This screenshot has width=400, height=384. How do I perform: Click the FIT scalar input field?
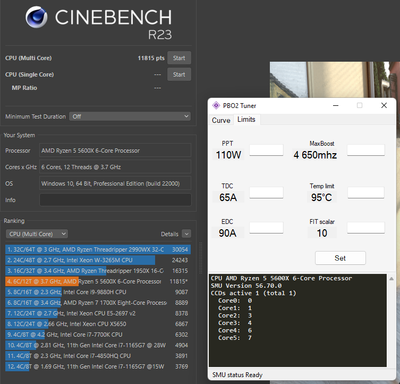click(366, 228)
